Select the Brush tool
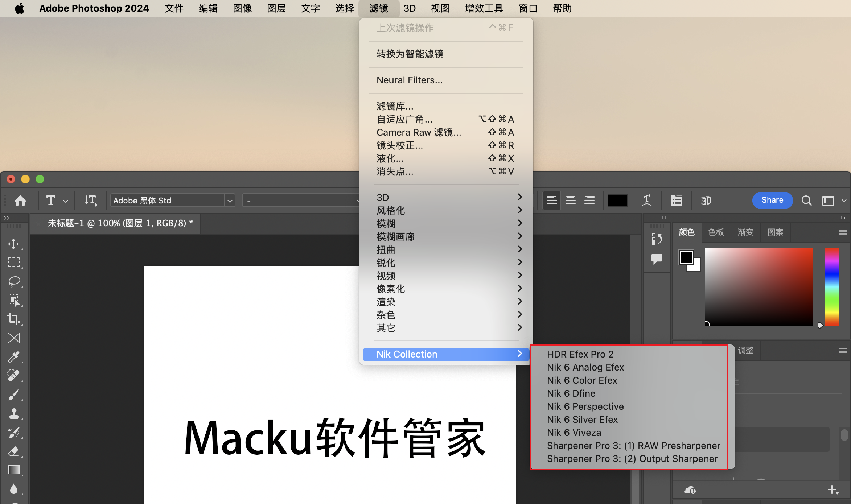Viewport: 851px width, 504px height. (14, 394)
